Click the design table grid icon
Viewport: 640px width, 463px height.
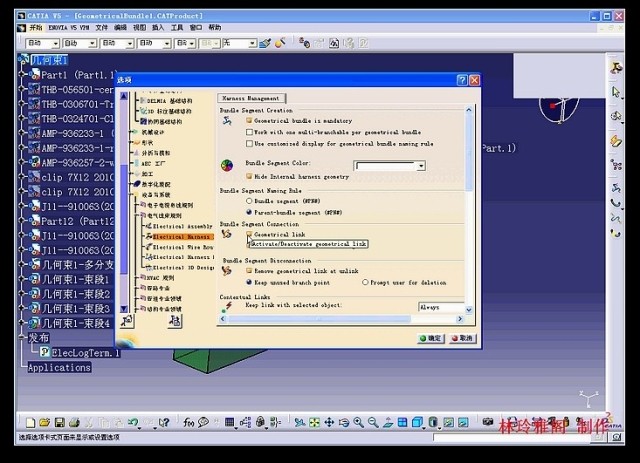click(229, 423)
